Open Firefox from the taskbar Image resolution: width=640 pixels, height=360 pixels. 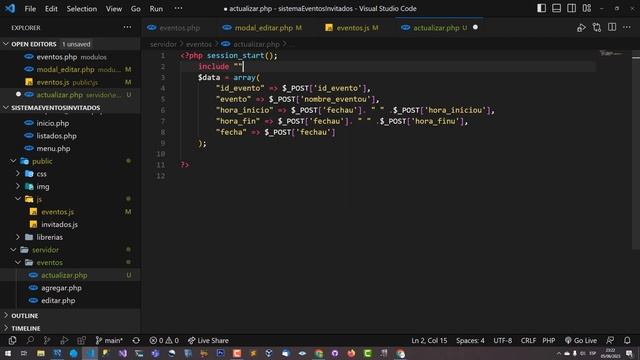pos(351,353)
